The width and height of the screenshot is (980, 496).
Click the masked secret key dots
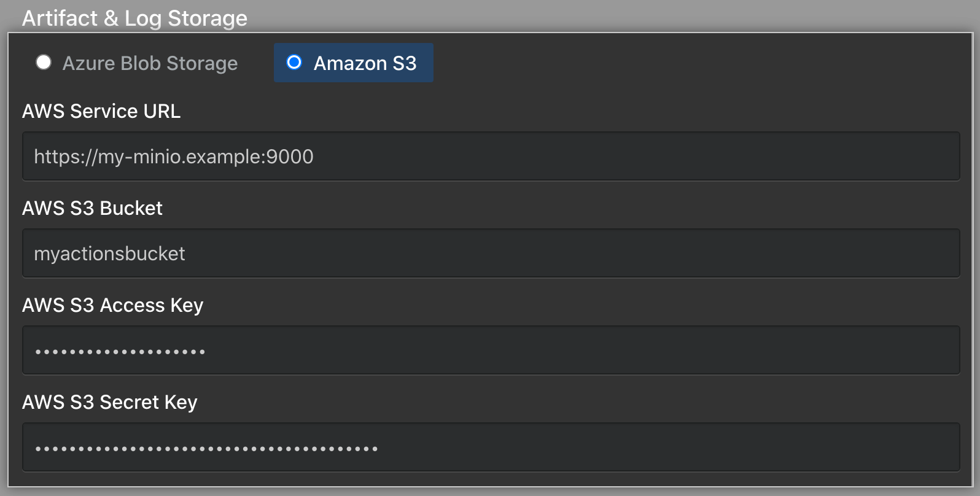206,447
